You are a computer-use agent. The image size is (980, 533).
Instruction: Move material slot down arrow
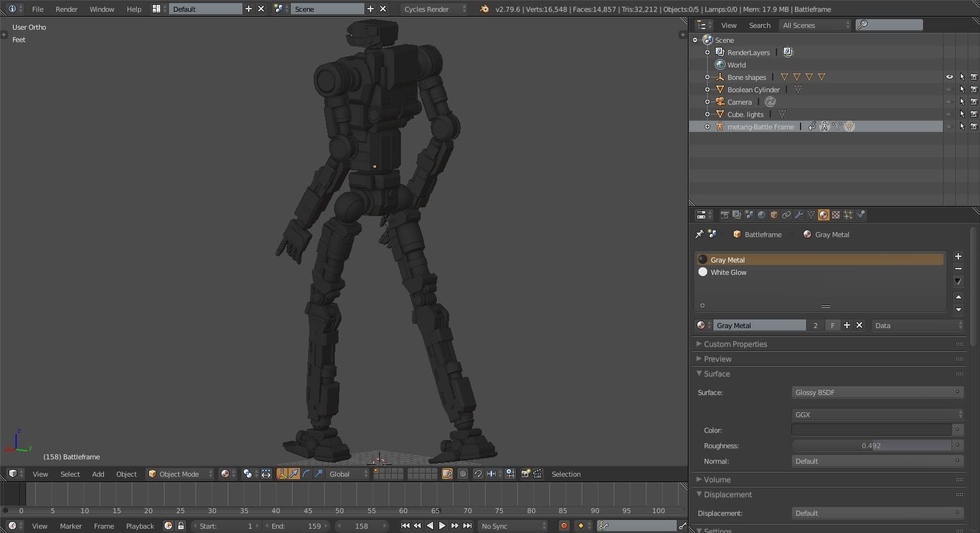(x=958, y=310)
